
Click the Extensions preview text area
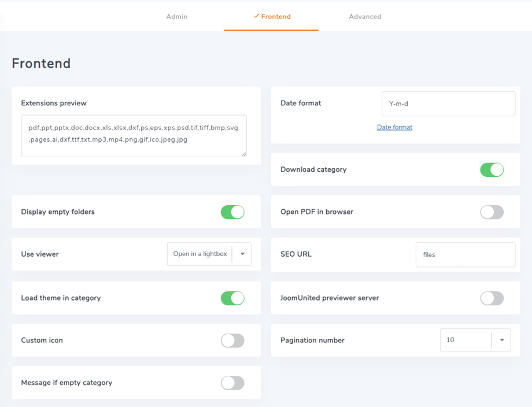134,136
